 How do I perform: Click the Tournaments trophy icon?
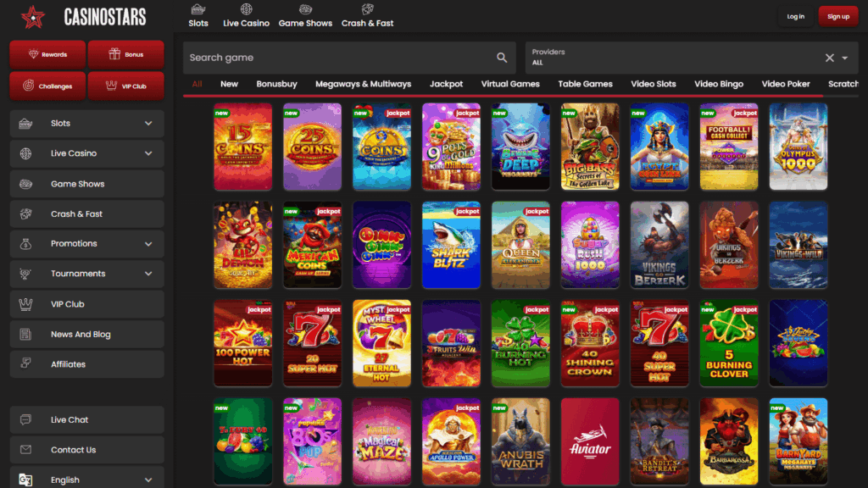point(25,274)
